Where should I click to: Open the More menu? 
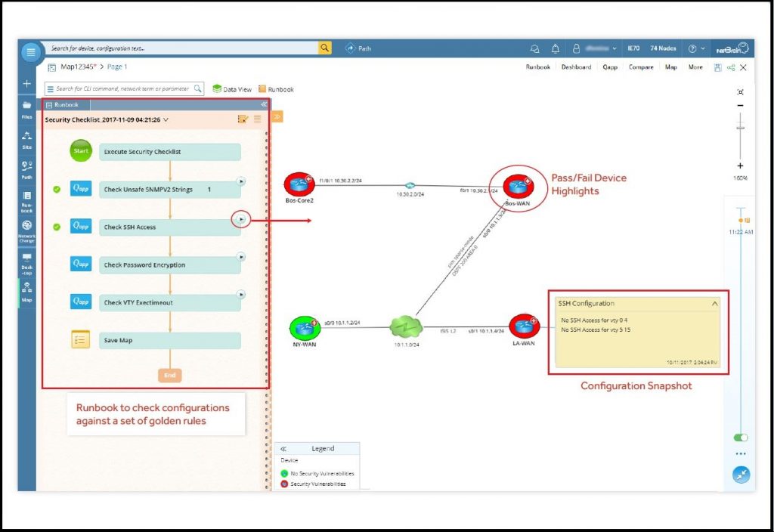pyautogui.click(x=695, y=67)
